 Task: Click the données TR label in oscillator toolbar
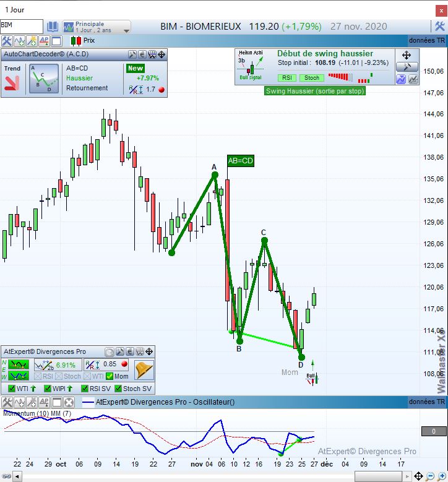coord(427,402)
